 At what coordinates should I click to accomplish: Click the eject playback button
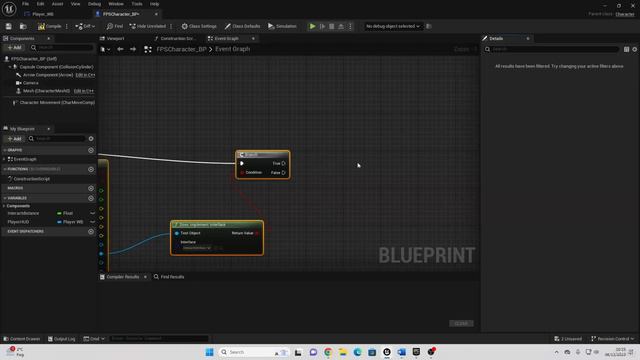pyautogui.click(x=341, y=26)
